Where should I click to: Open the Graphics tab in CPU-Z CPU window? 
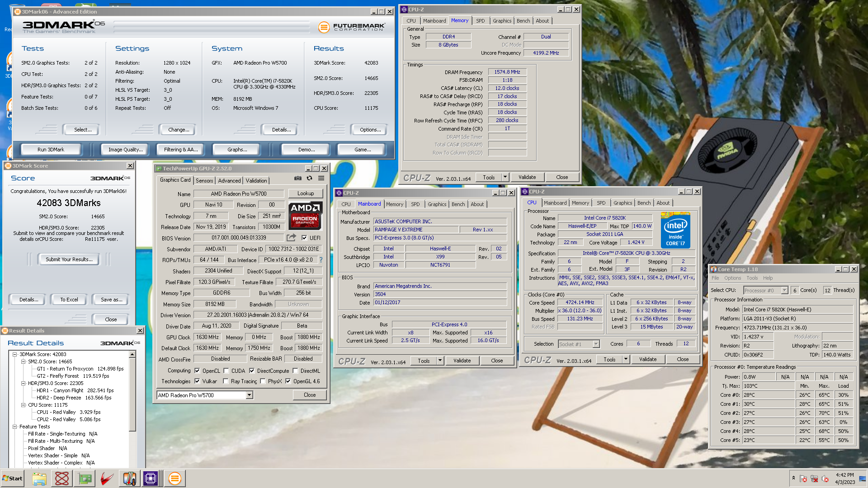pyautogui.click(x=623, y=203)
